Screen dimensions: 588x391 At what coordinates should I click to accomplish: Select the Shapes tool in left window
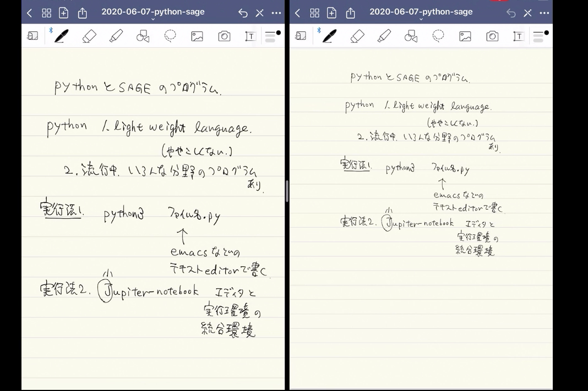click(143, 36)
